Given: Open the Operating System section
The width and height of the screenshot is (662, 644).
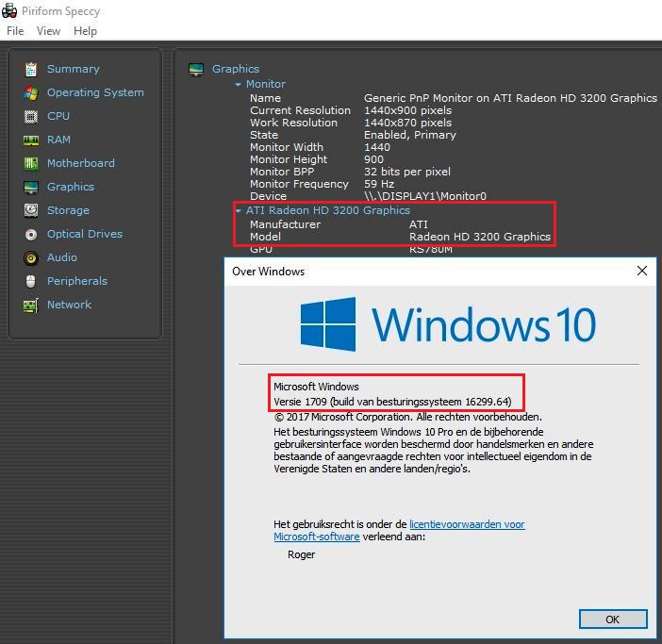Looking at the screenshot, I should 95,92.
